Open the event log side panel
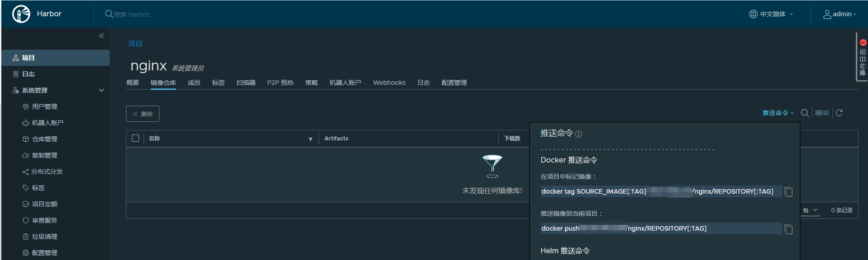Image resolution: width=868 pixels, height=260 pixels. click(x=862, y=56)
